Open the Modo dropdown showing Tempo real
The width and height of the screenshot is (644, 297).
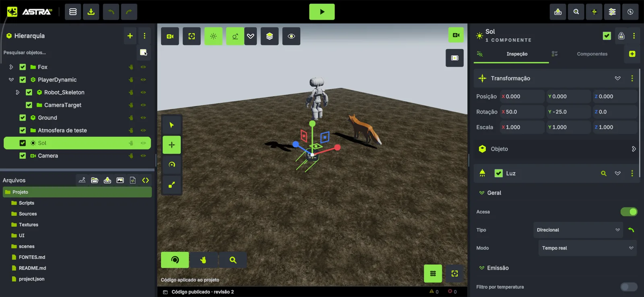click(587, 248)
